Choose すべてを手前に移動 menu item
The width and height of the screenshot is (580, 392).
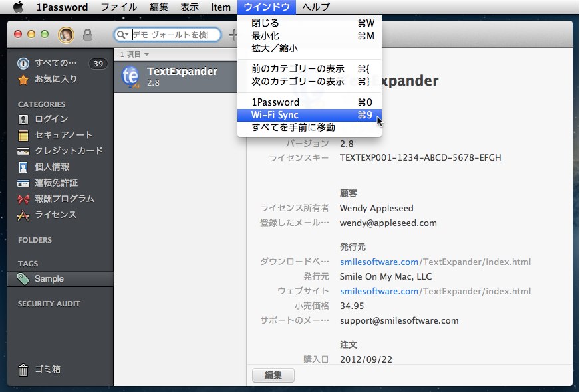[x=309, y=128]
